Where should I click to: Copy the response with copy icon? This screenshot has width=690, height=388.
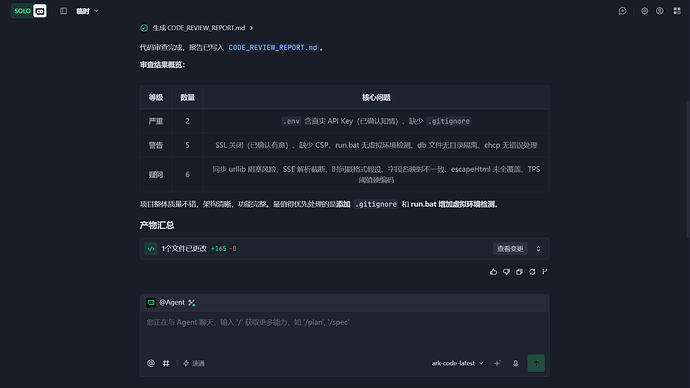pyautogui.click(x=519, y=272)
